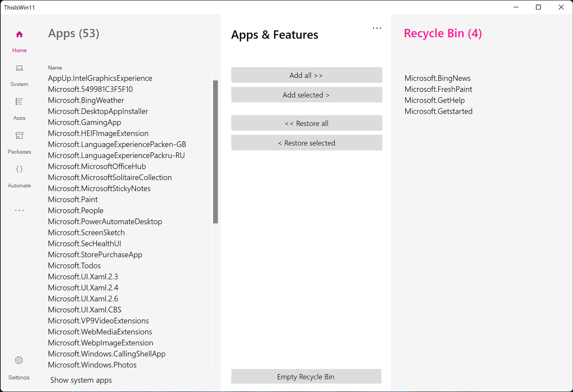Select Microsoft.FreshPaint in the Recycle Bin
The width and height of the screenshot is (573, 392).
tap(439, 89)
